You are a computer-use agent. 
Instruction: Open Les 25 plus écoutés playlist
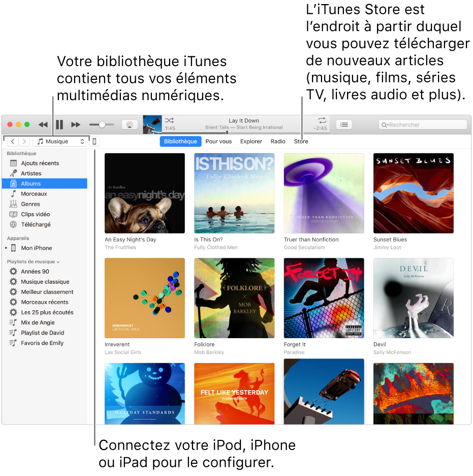[45, 312]
